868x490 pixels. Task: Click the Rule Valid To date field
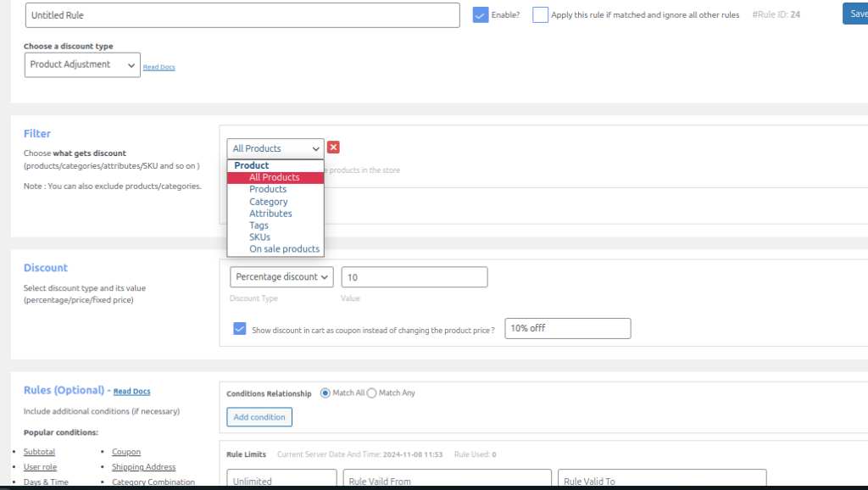(662, 480)
